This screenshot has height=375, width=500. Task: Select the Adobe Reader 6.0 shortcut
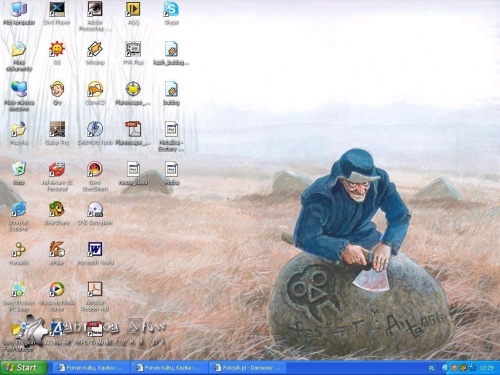coord(95,296)
